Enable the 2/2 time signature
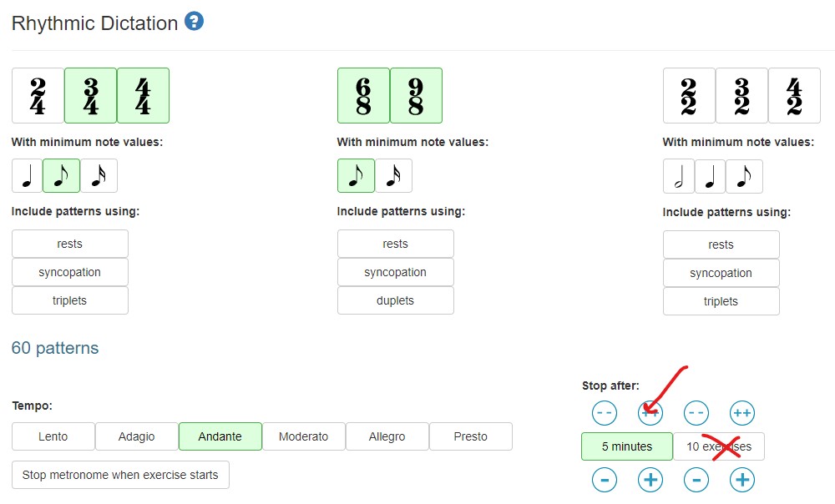The height and width of the screenshot is (504, 835). tap(689, 95)
